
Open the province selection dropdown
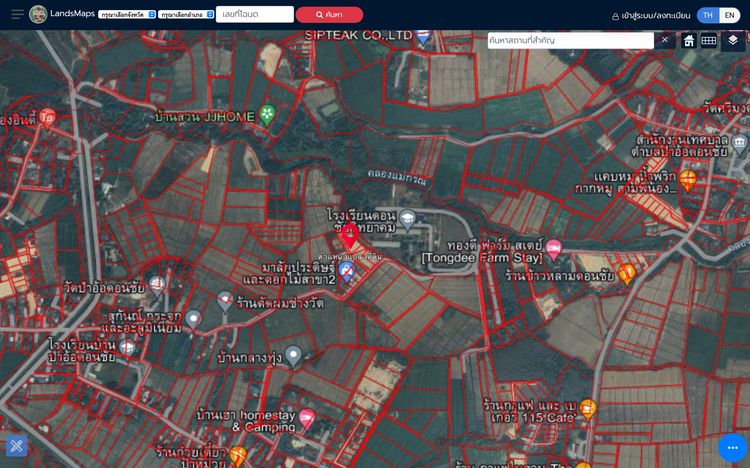[x=126, y=15]
